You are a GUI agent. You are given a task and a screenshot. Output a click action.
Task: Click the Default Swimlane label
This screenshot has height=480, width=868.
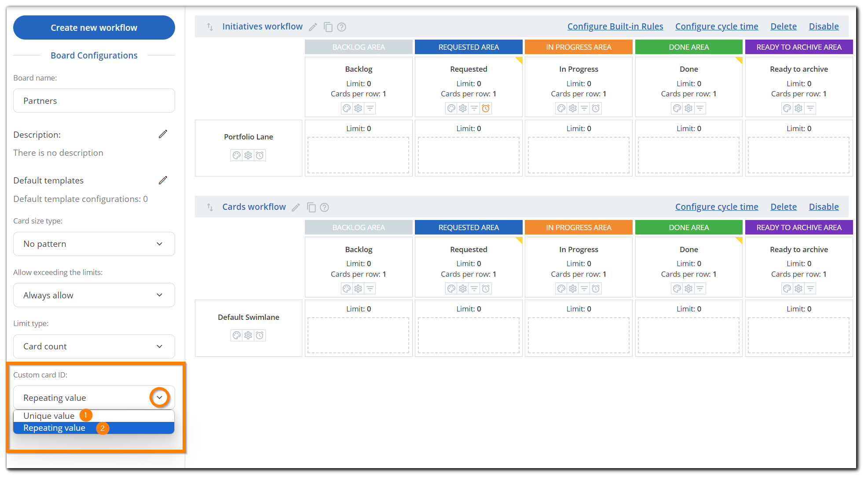pyautogui.click(x=249, y=317)
